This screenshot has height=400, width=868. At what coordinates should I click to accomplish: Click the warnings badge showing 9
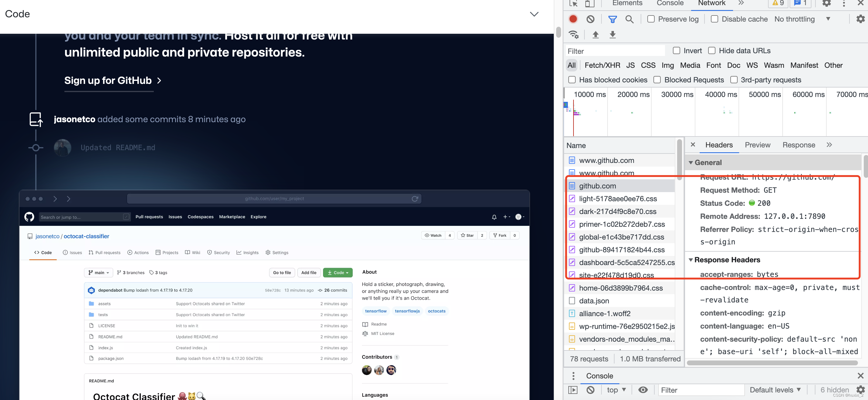coord(778,4)
